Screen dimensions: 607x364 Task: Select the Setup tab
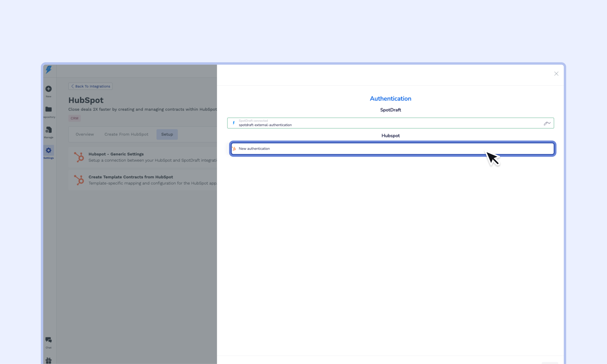167,134
